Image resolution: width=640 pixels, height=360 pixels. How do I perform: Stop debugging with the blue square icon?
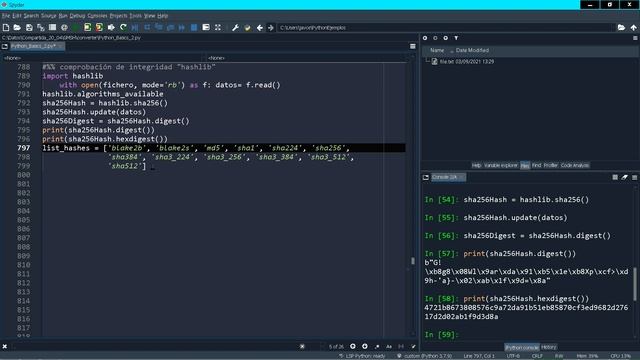coord(194,27)
